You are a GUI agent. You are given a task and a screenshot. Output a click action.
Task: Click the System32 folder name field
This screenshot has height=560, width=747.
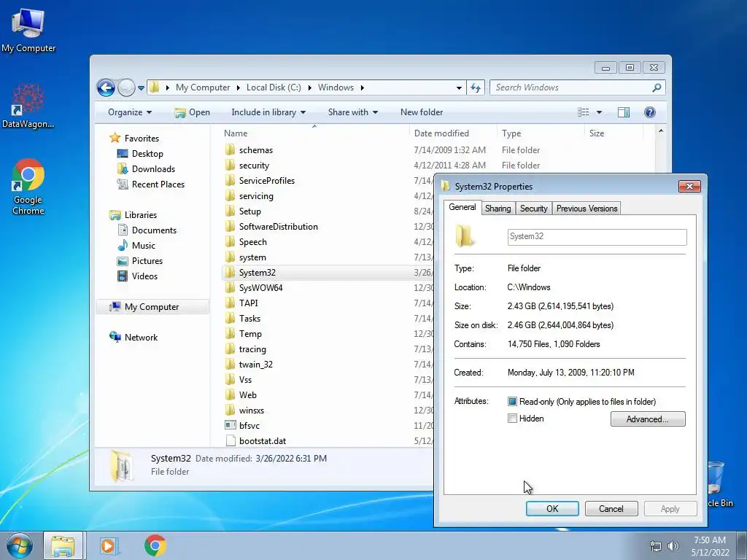[x=597, y=237]
